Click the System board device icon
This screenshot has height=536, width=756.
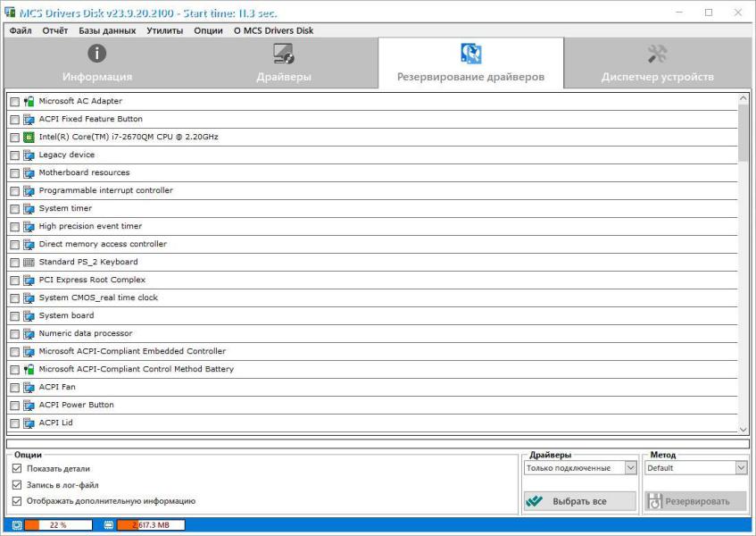coord(29,315)
